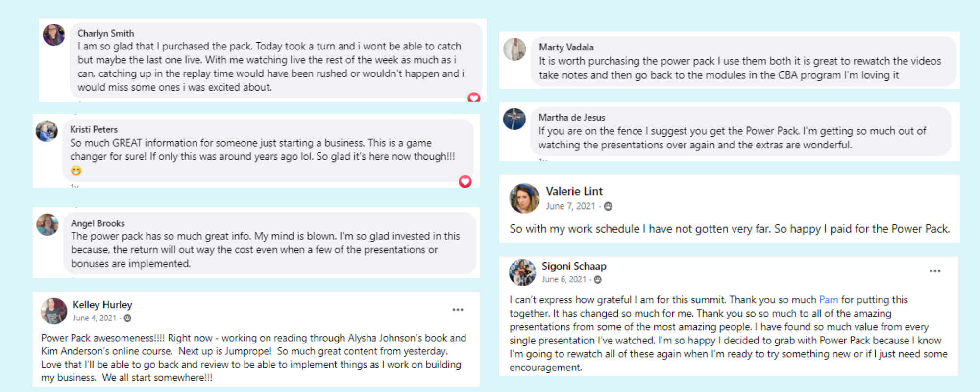Click the privacy icon beside June 4, 2021
980x392 pixels.
127,318
